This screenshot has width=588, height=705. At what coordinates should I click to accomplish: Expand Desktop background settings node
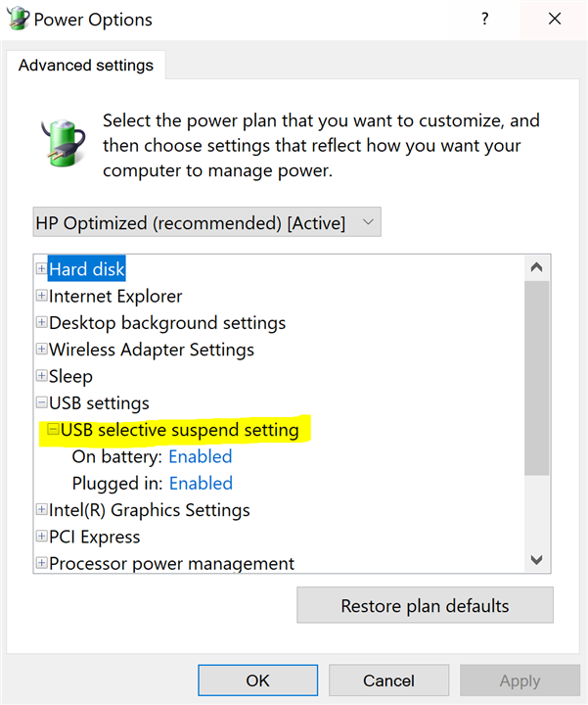pos(41,322)
